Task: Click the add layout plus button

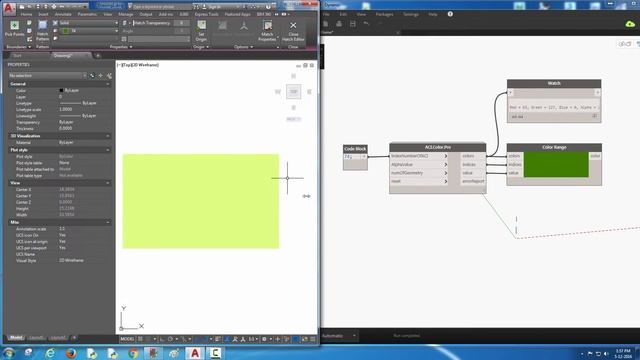Action: 74,338
